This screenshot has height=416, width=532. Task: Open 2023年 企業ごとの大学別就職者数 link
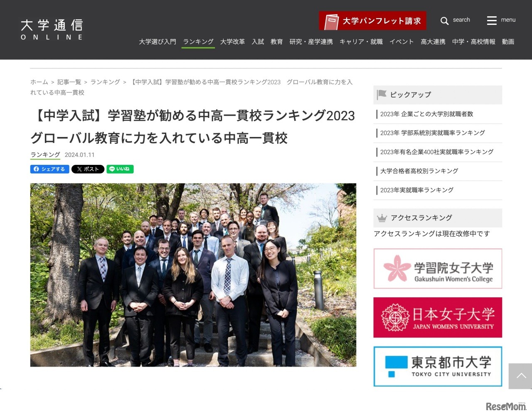coord(426,114)
